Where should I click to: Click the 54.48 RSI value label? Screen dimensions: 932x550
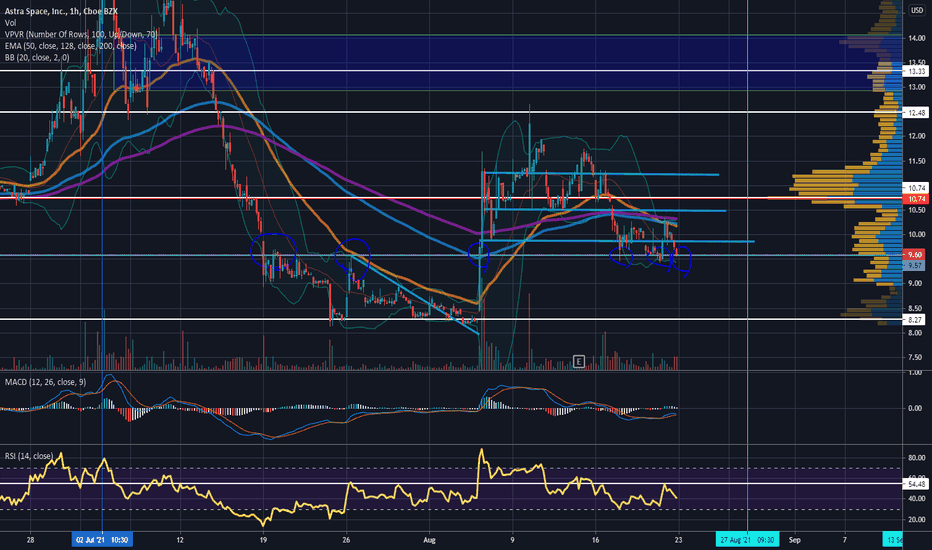pos(914,484)
